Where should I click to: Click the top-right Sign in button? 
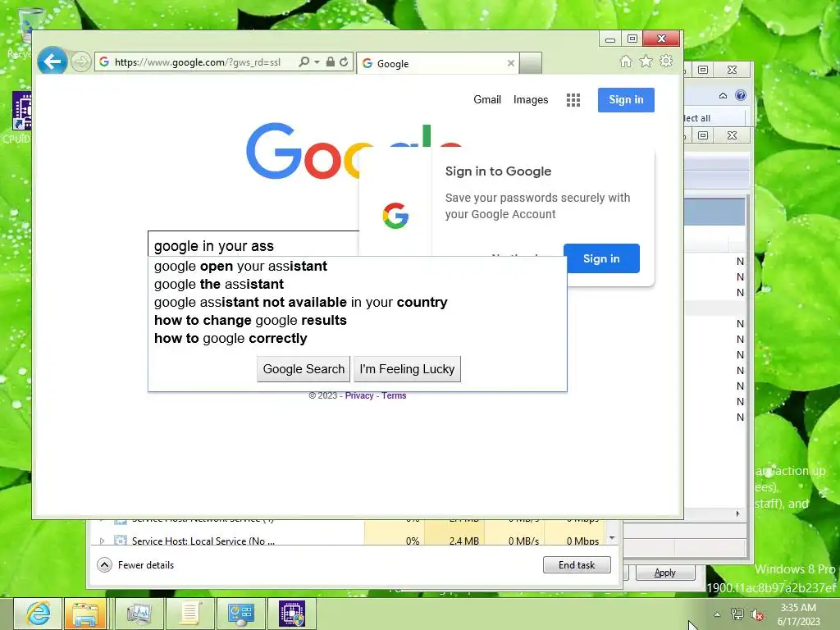click(x=626, y=99)
